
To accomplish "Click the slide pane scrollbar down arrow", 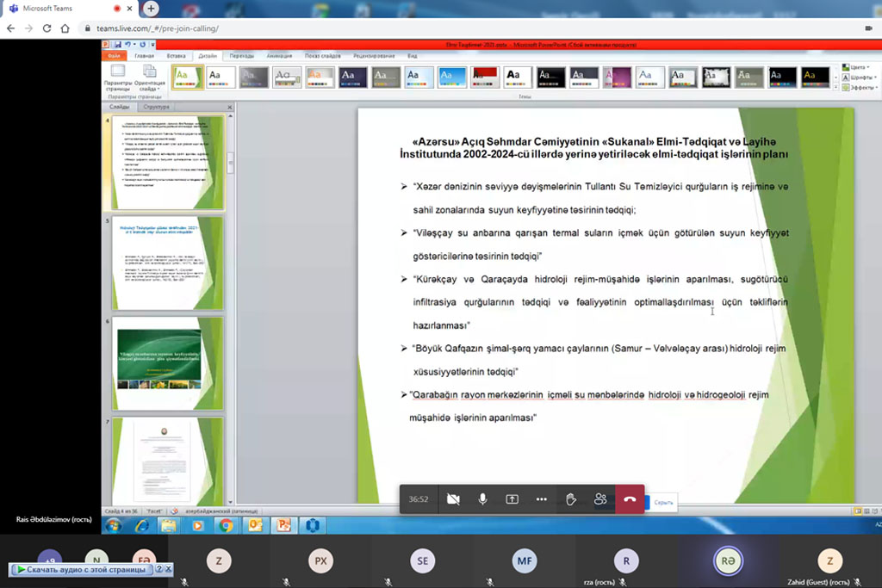I will tap(230, 502).
